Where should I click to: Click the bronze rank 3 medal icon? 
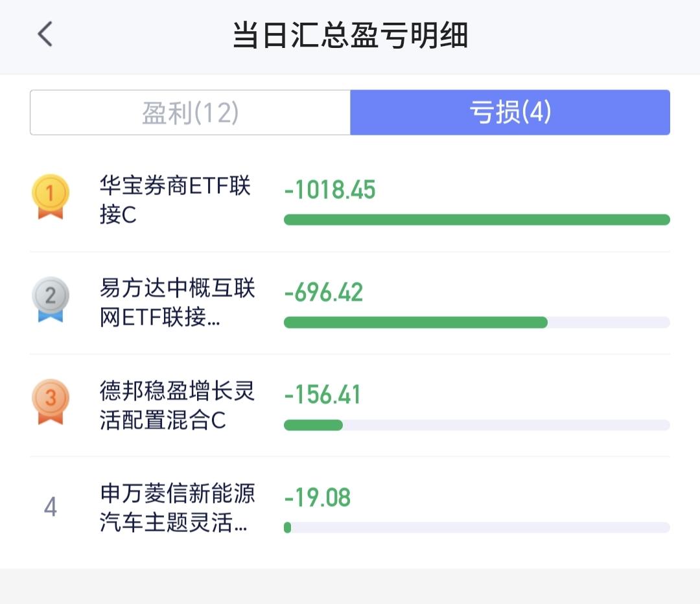51,402
